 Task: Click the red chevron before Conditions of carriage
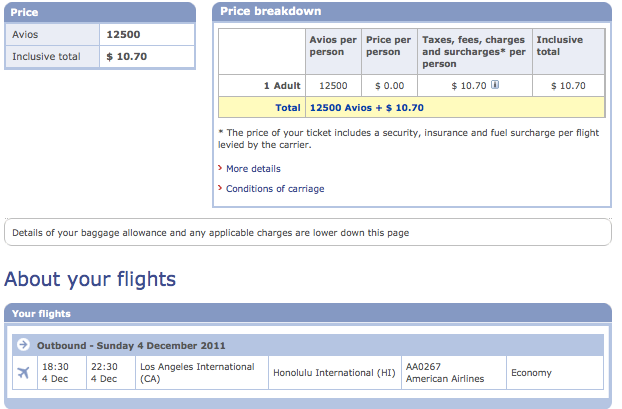pyautogui.click(x=220, y=188)
